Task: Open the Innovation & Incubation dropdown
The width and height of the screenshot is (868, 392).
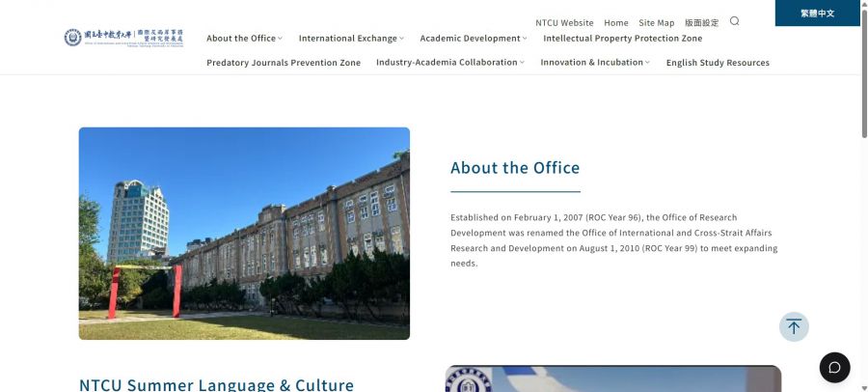Action: [x=595, y=63]
